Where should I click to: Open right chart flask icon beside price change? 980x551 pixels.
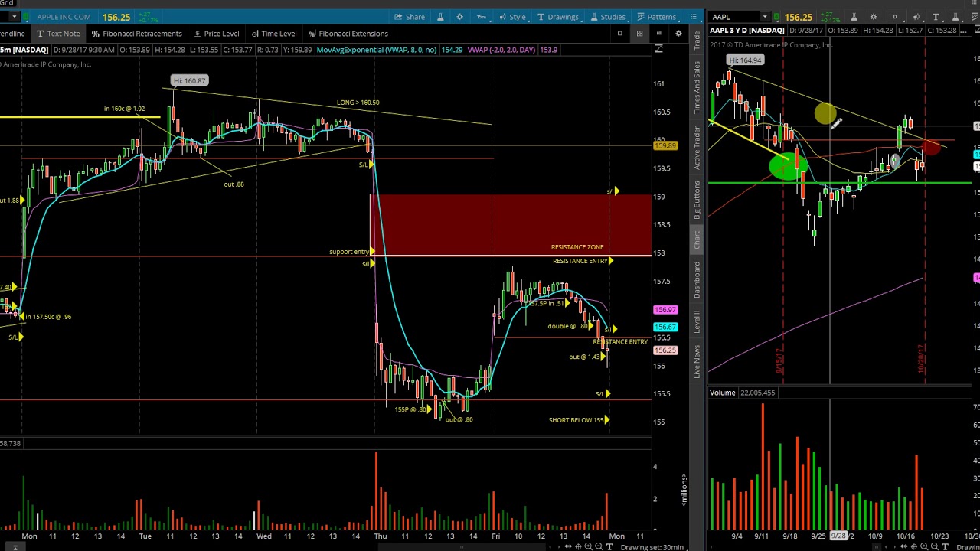[x=854, y=17]
